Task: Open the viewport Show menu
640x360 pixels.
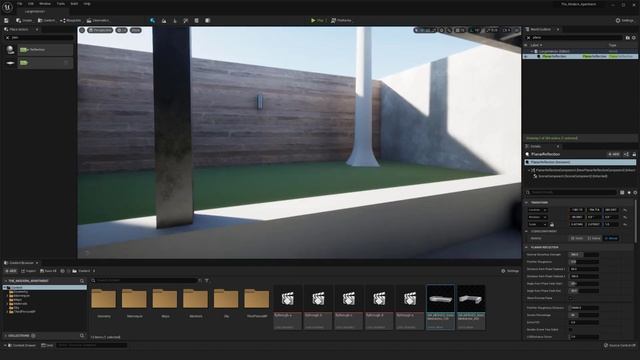Action: (136, 30)
